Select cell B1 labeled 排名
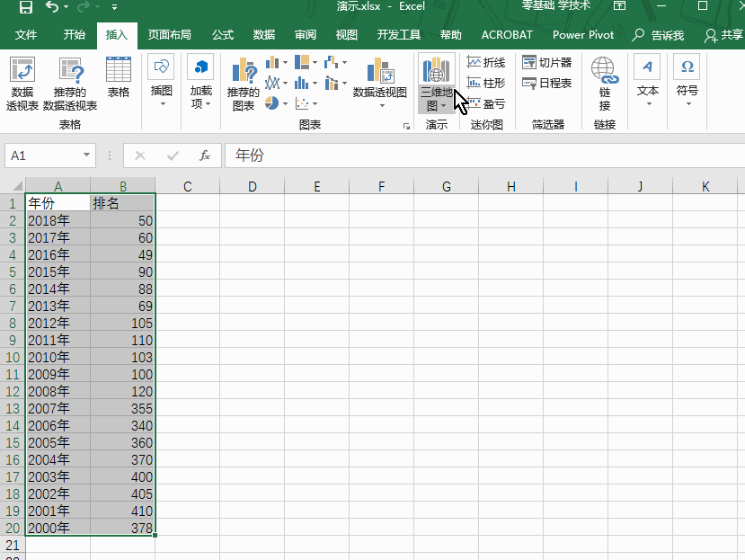Image resolution: width=745 pixels, height=560 pixels. tap(122, 203)
